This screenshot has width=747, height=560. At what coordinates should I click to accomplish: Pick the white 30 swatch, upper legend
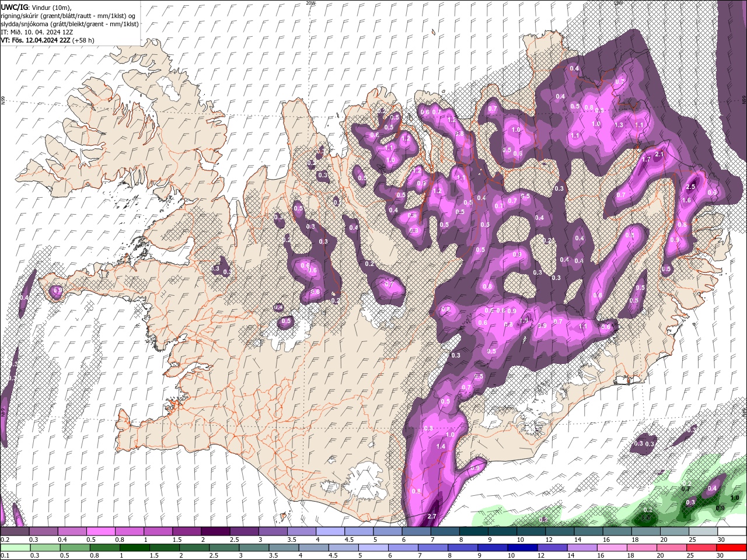[732, 531]
